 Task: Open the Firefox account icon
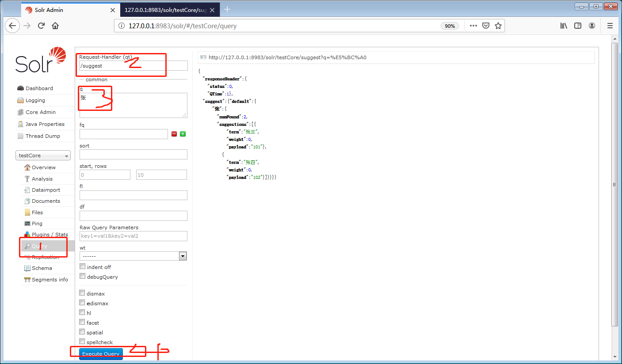coord(592,26)
